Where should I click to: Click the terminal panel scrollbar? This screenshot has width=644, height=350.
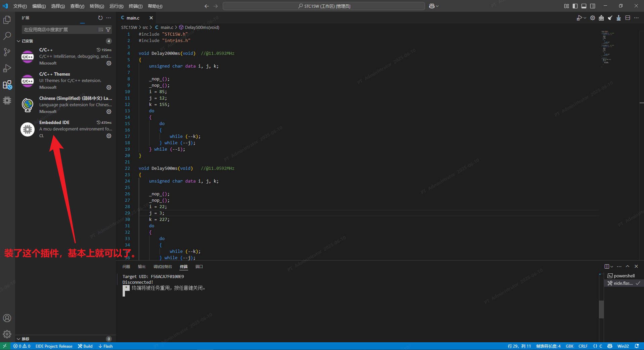(x=601, y=309)
